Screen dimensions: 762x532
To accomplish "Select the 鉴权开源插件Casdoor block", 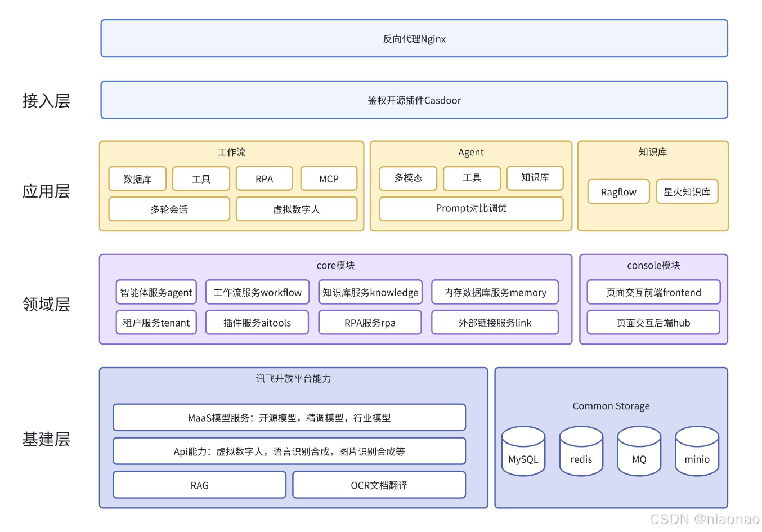I will [414, 100].
